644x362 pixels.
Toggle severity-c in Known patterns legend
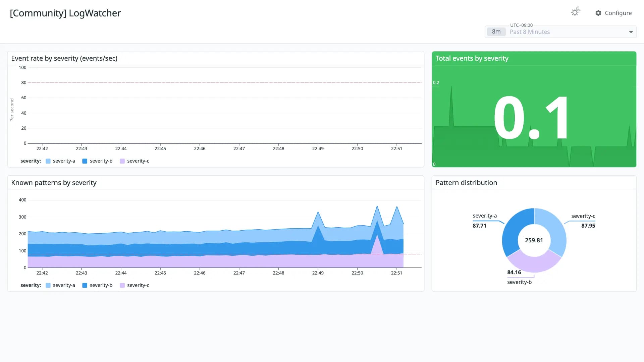coord(135,285)
